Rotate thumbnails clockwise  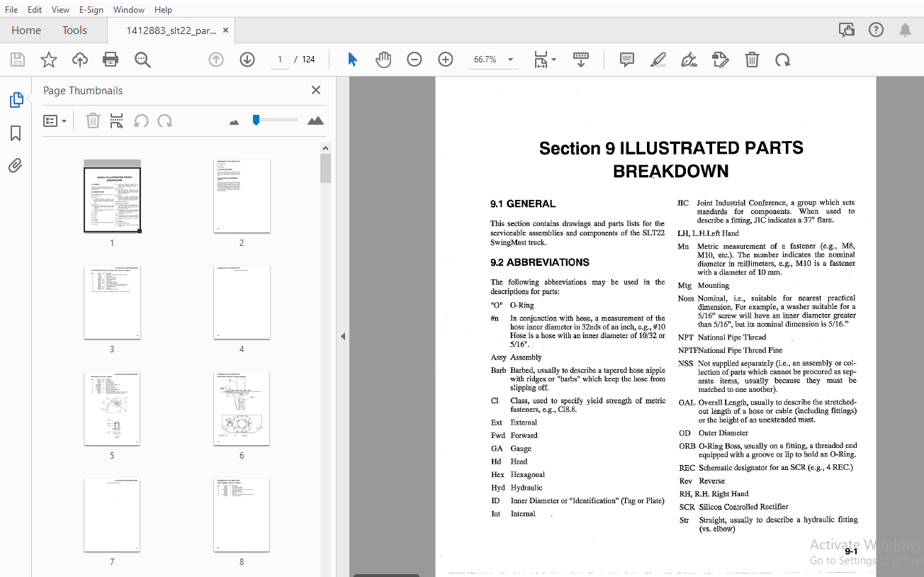165,121
